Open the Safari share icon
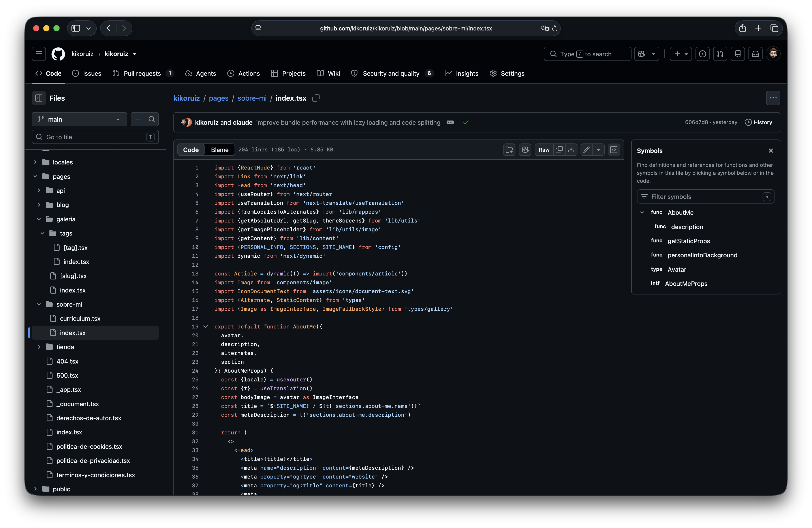The height and width of the screenshot is (528, 812). 742,28
